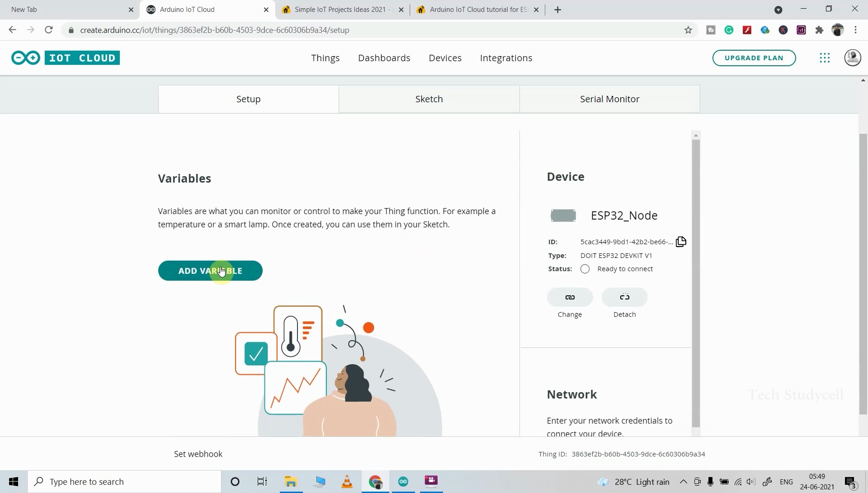The image size is (868, 493).
Task: Go to the Devices page
Action: tap(445, 58)
